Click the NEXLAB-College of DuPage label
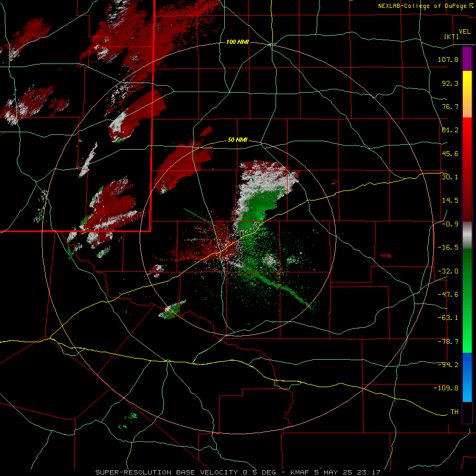Screen dimensions: 476x476 pyautogui.click(x=423, y=6)
